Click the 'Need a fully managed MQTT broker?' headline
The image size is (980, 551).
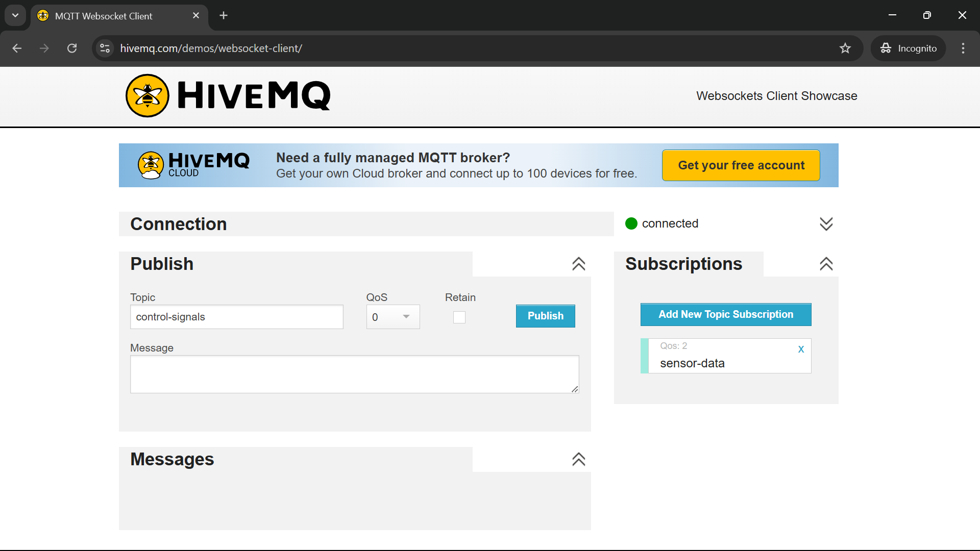(x=393, y=158)
